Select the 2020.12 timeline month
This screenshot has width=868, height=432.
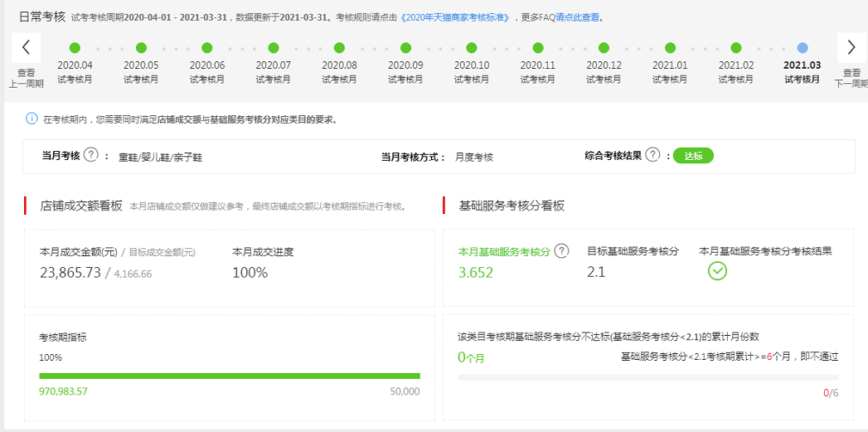tap(604, 48)
